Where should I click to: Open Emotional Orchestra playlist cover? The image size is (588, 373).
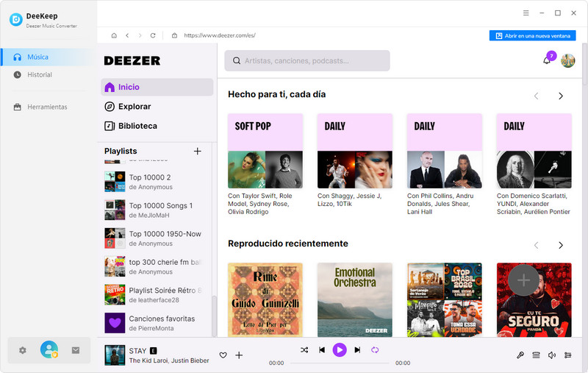click(355, 299)
